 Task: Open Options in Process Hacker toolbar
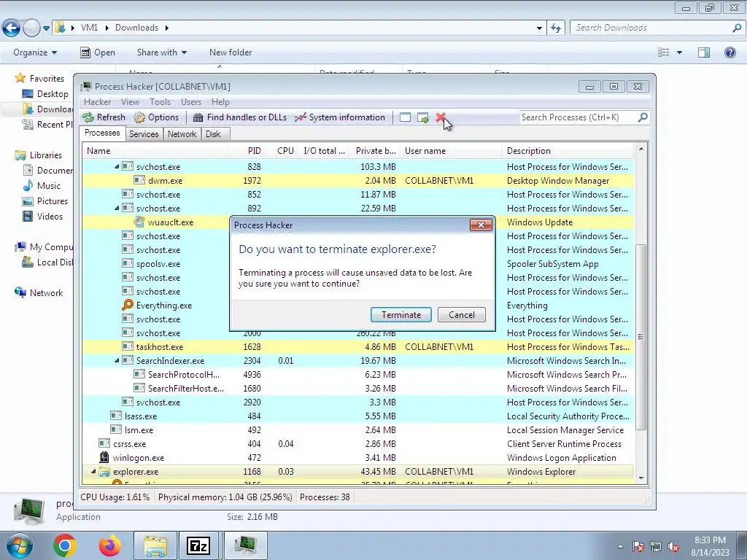(x=156, y=117)
